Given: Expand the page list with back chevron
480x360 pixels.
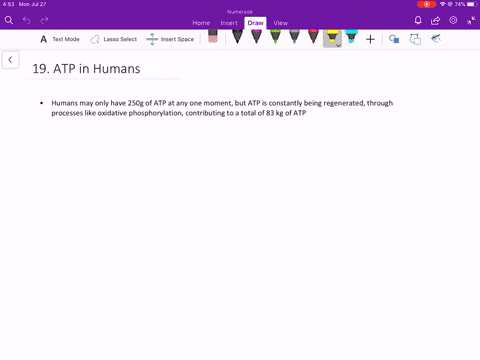Looking at the screenshot, I should click(x=10, y=60).
